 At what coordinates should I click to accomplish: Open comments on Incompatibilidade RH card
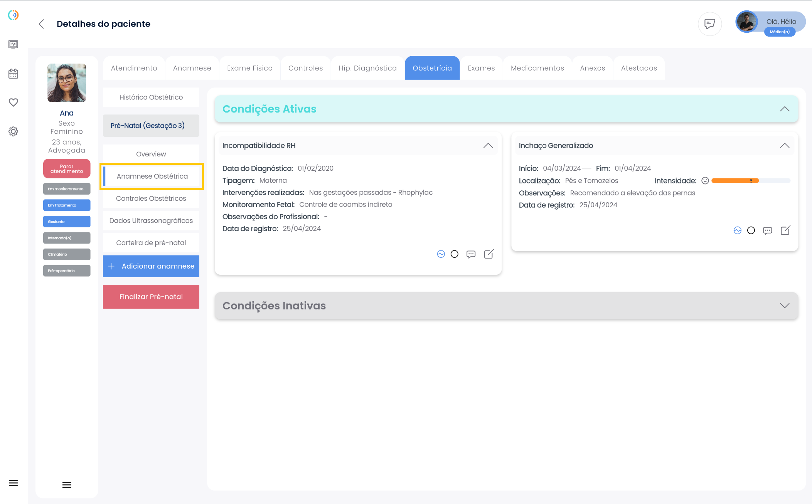(471, 254)
